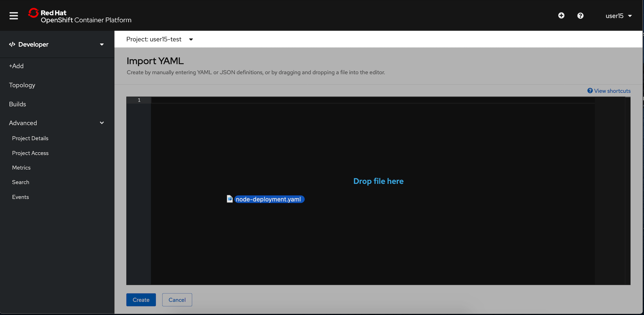Click the hamburger menu icon
Viewport: 644px width, 315px height.
14,15
